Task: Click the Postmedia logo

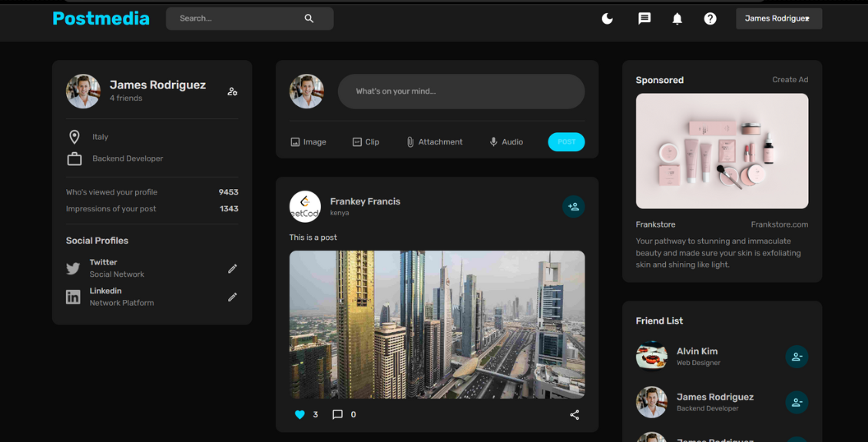Action: [x=101, y=18]
